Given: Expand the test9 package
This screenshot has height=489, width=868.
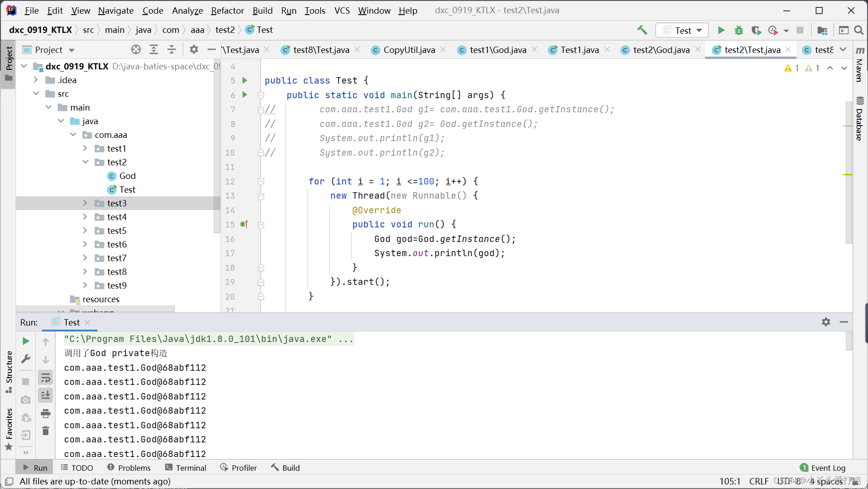Looking at the screenshot, I should [x=85, y=285].
